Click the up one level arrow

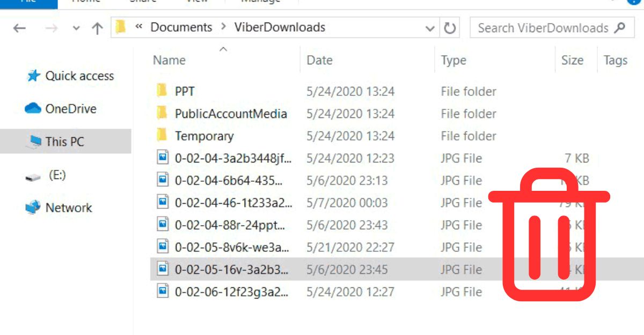pos(97,27)
